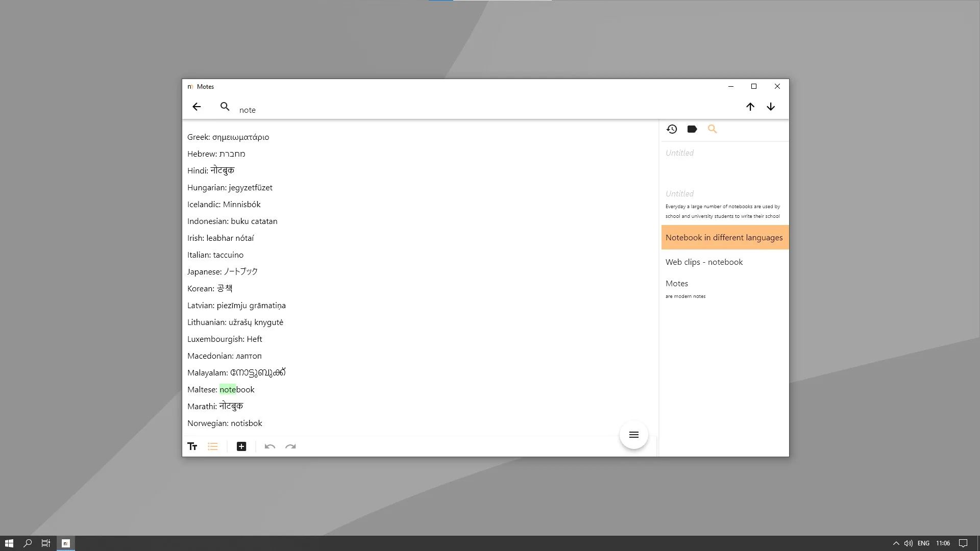Click the 'Greek: σημειωματάριο' line

click(228, 137)
